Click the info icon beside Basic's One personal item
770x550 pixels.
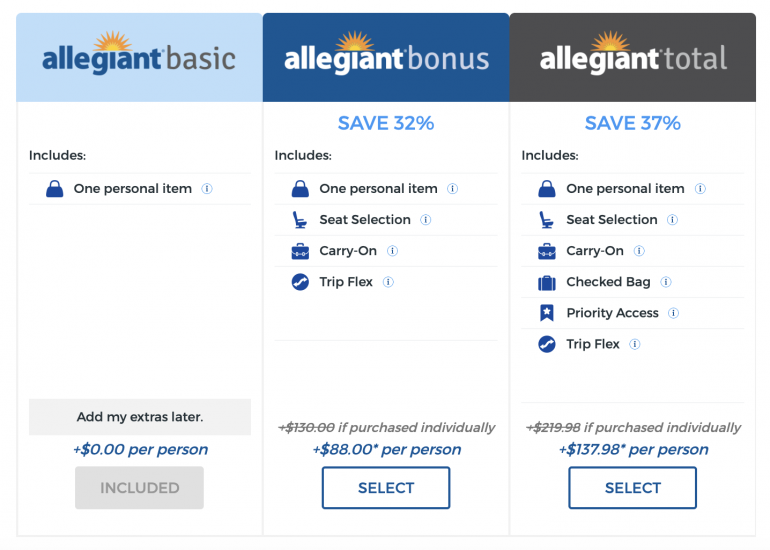(x=207, y=188)
